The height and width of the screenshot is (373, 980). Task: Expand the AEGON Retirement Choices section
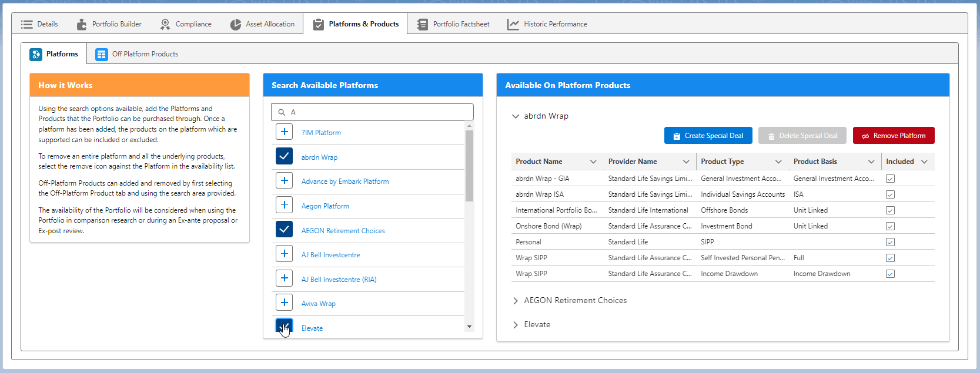pos(516,301)
